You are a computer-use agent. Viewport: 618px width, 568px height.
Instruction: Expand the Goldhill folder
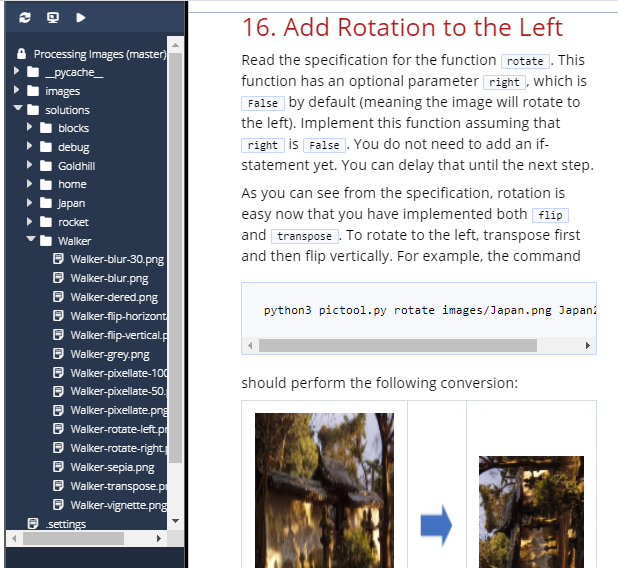coord(30,165)
